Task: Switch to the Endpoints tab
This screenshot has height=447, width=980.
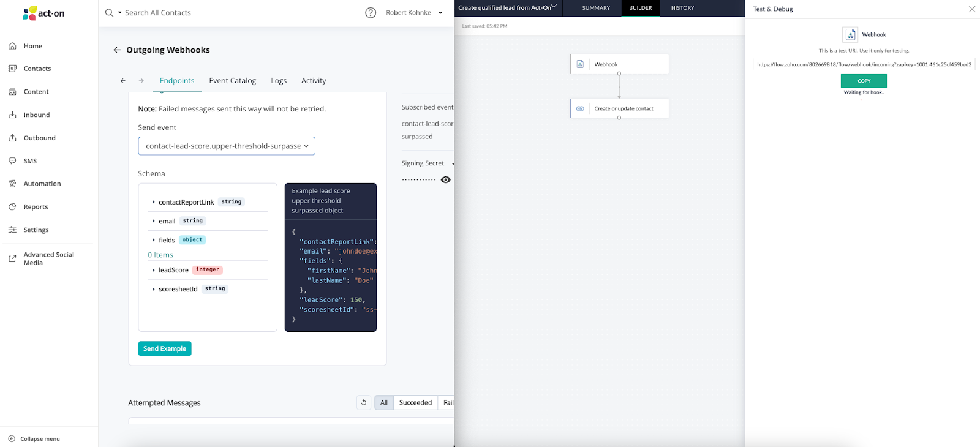Action: pyautogui.click(x=177, y=81)
